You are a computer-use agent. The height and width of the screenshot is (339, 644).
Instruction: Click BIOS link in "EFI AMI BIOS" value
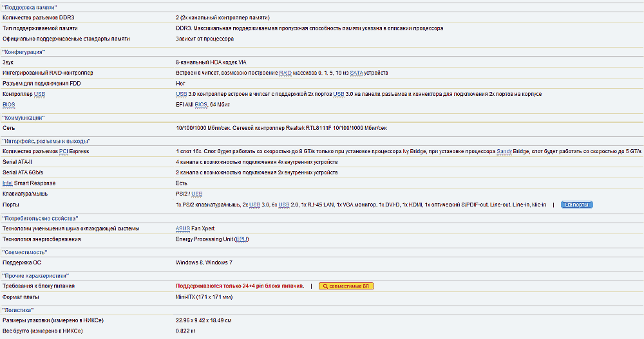[x=201, y=104]
